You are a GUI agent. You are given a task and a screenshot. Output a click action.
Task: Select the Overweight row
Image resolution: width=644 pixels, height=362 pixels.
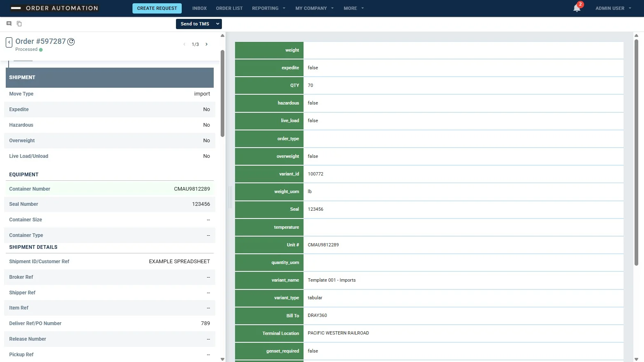pyautogui.click(x=110, y=141)
